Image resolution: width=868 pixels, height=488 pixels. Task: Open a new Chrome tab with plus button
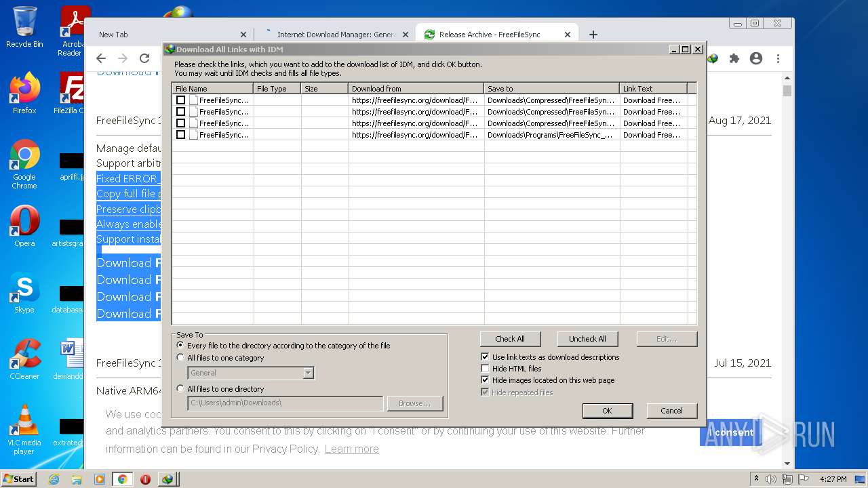tap(593, 35)
